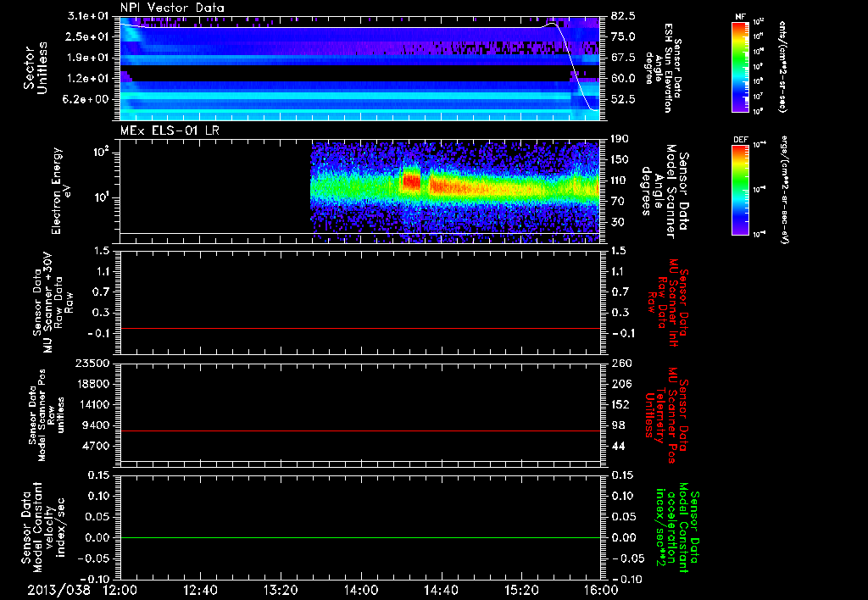Select the Model Scanner Pos Raw label
This screenshot has height=600, width=868.
pyautogui.click(x=47, y=415)
